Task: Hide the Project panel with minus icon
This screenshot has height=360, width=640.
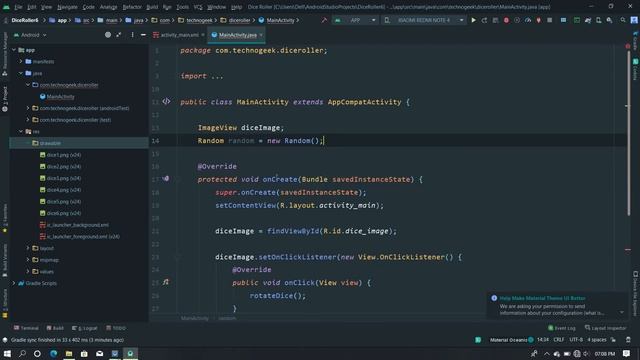Action: (143, 35)
